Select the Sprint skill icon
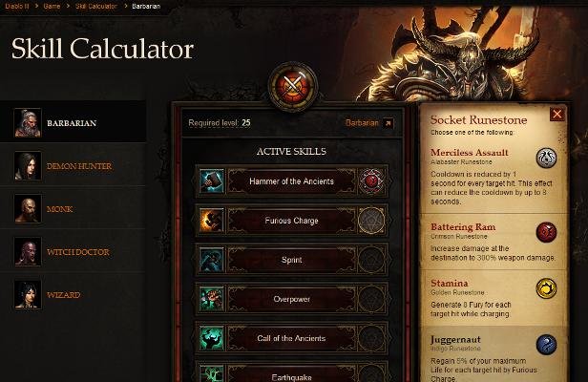This screenshot has width=588, height=382. click(212, 260)
